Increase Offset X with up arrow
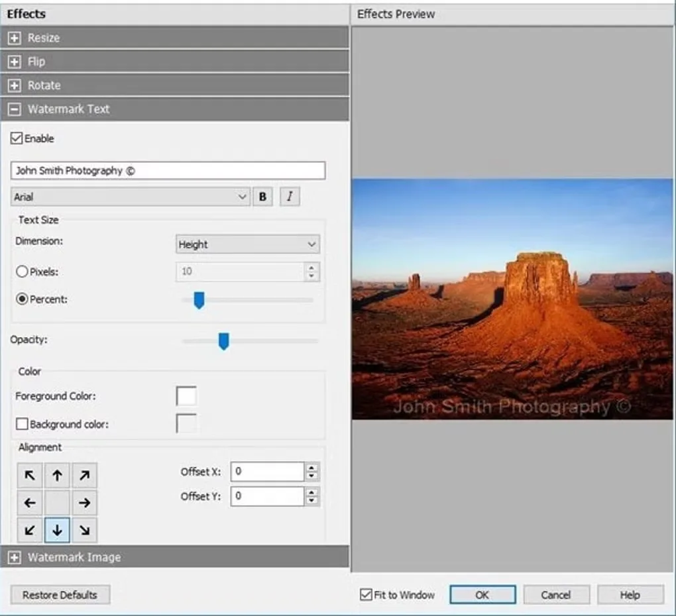Viewport: 676px width, 616px height. [x=311, y=468]
